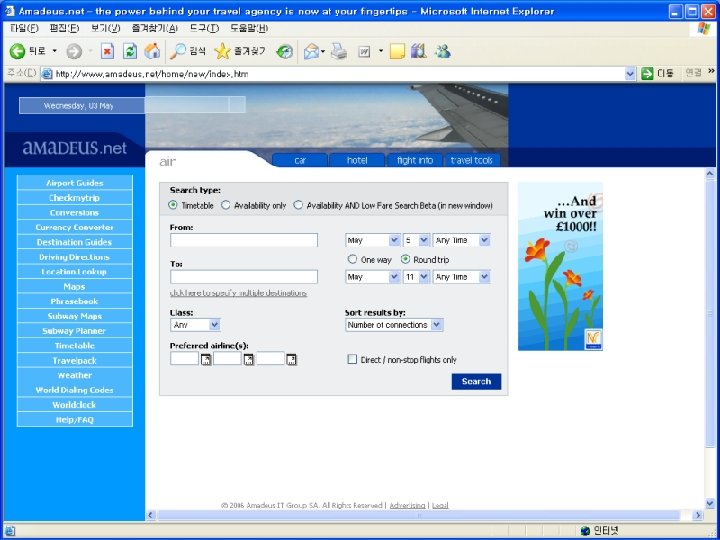Open third preferred airline lookup icon

click(x=291, y=360)
